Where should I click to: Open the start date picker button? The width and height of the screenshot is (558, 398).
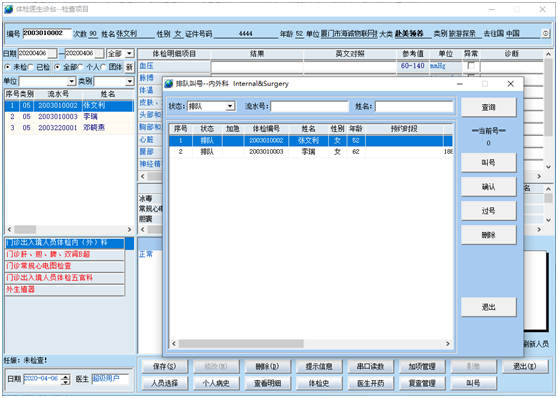pos(52,53)
